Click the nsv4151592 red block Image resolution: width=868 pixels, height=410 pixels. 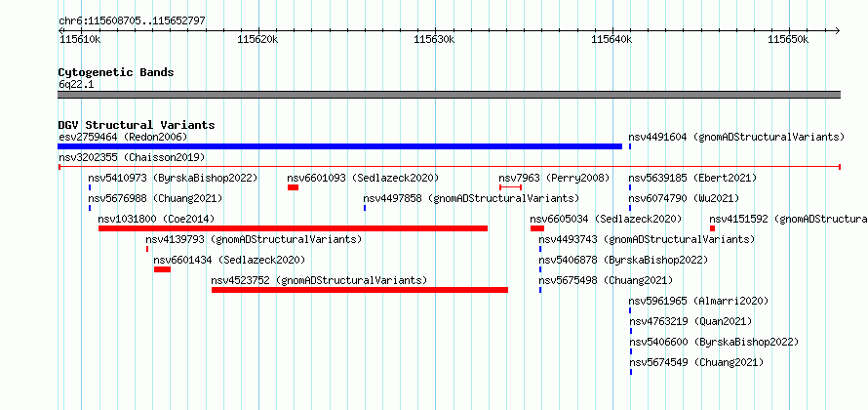click(x=713, y=228)
